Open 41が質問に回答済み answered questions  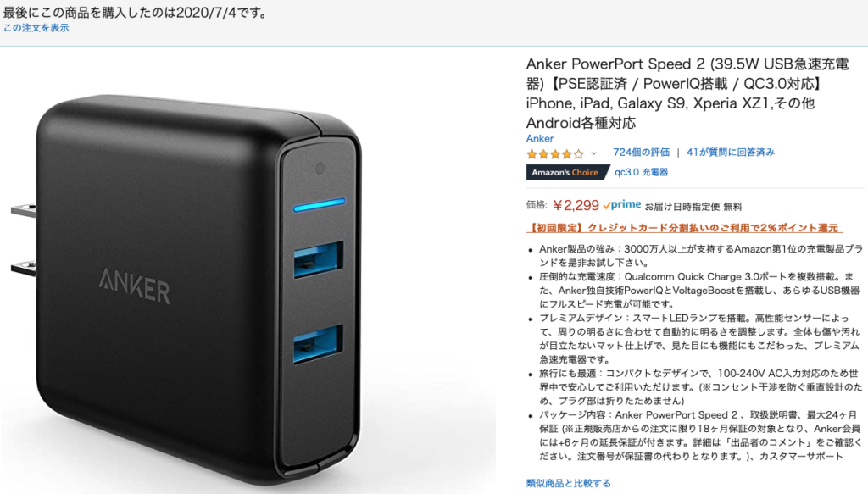730,153
